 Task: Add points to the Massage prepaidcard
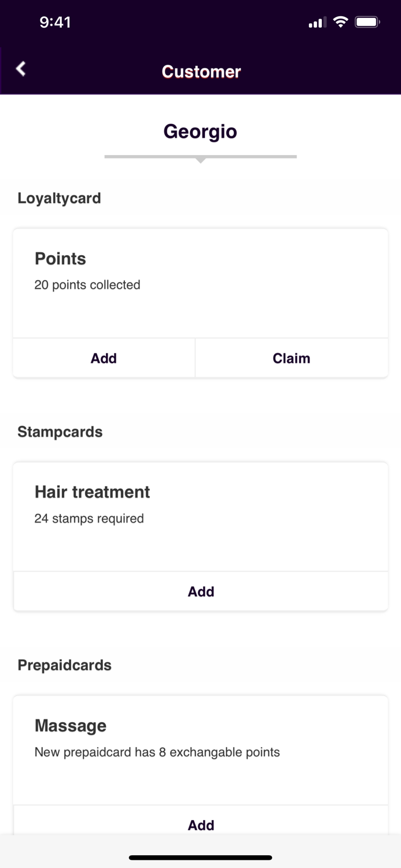[201, 825]
